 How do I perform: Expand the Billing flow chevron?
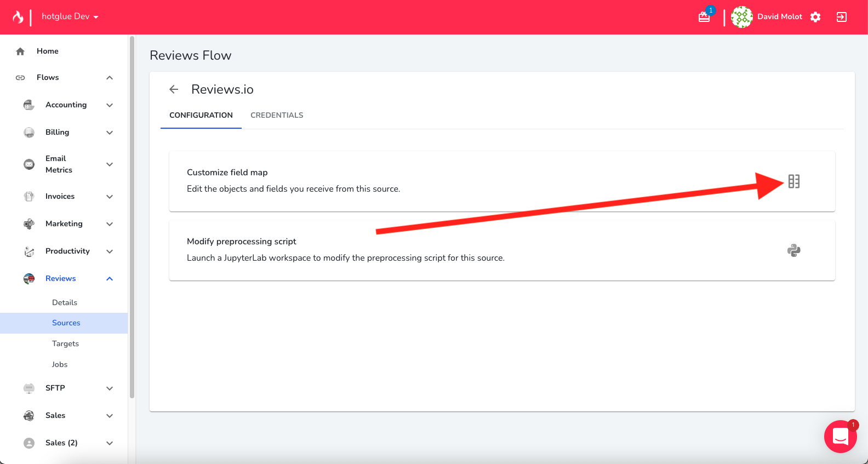(x=110, y=133)
